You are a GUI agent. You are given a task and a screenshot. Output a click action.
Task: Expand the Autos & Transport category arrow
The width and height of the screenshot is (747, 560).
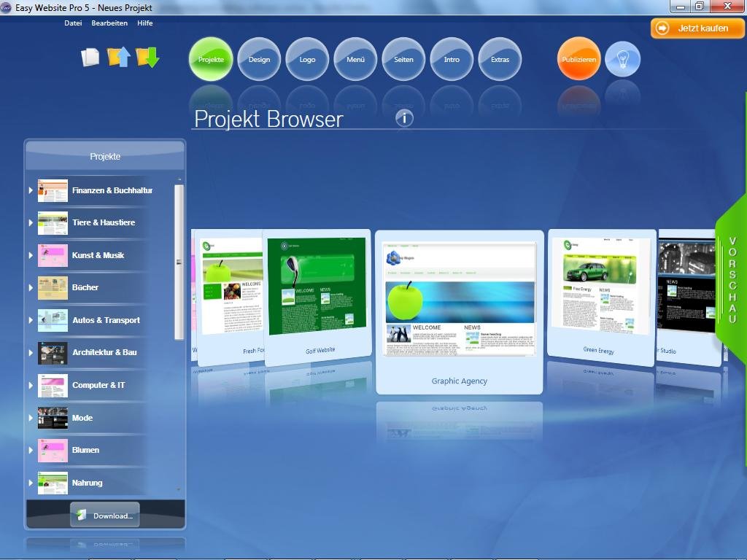[x=31, y=320]
